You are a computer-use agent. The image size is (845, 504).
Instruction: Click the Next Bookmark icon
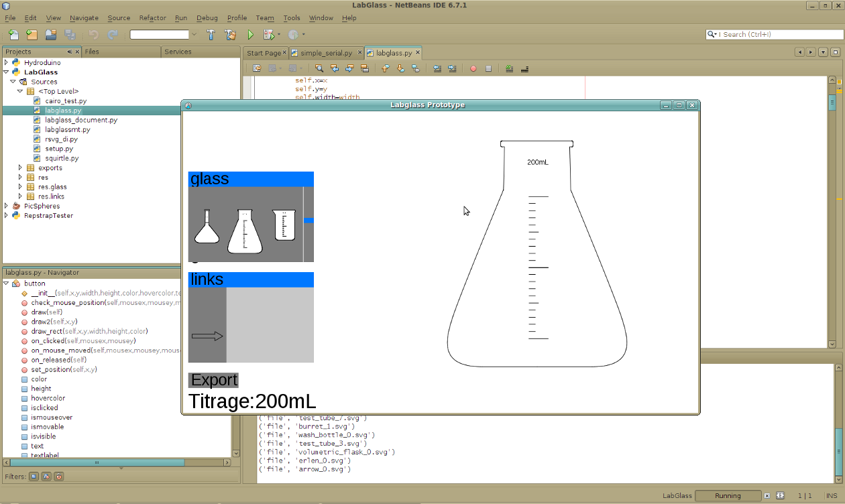pos(401,68)
